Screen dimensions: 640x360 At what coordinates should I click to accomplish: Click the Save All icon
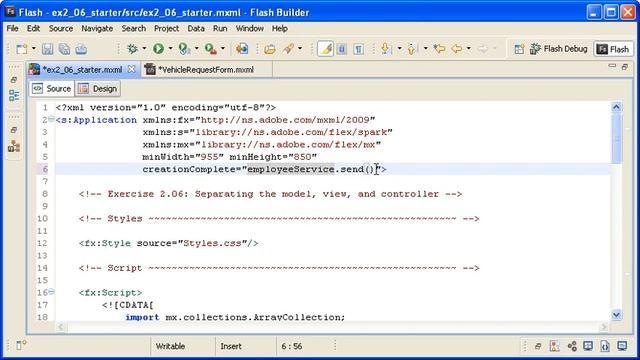click(64, 49)
